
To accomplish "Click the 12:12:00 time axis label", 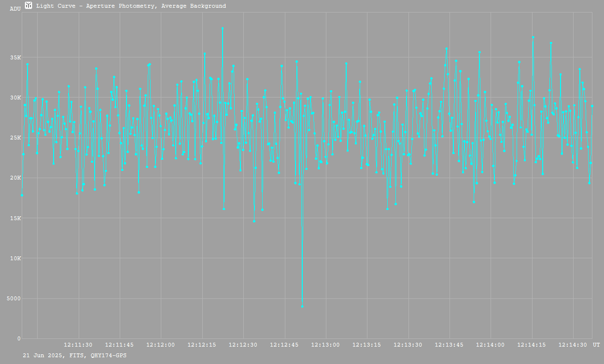I will 161,345.
